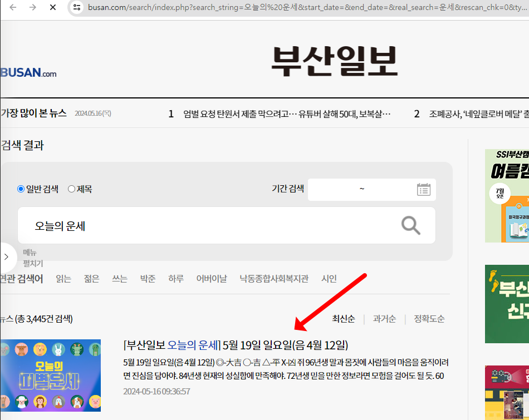Select related keyword 젊은
Screen dimensions: 529x420
(91, 279)
